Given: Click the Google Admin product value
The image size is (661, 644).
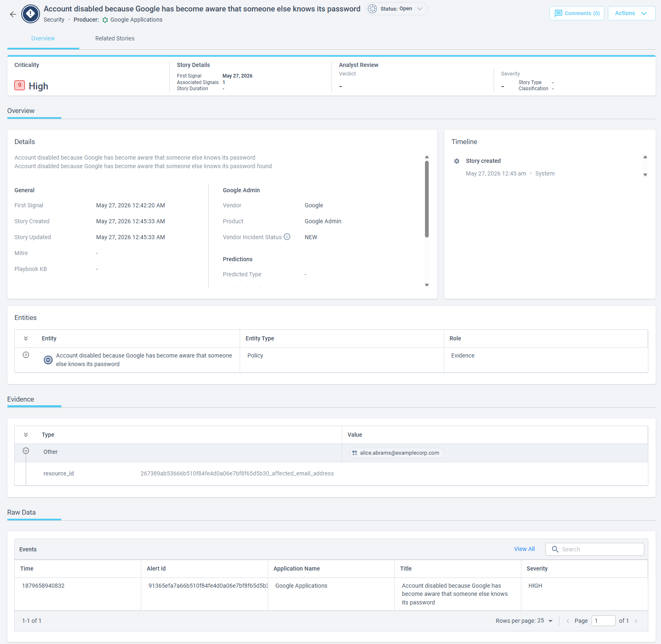Looking at the screenshot, I should (x=323, y=221).
